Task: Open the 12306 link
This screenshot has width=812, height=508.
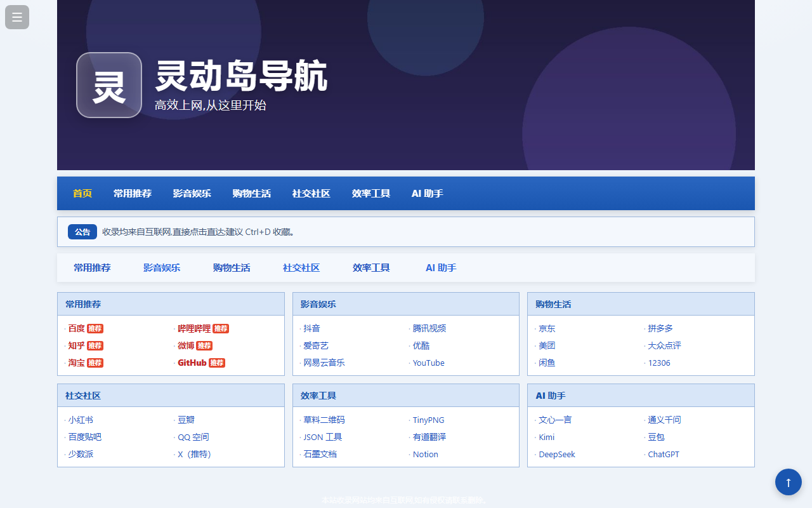Action: click(x=659, y=363)
